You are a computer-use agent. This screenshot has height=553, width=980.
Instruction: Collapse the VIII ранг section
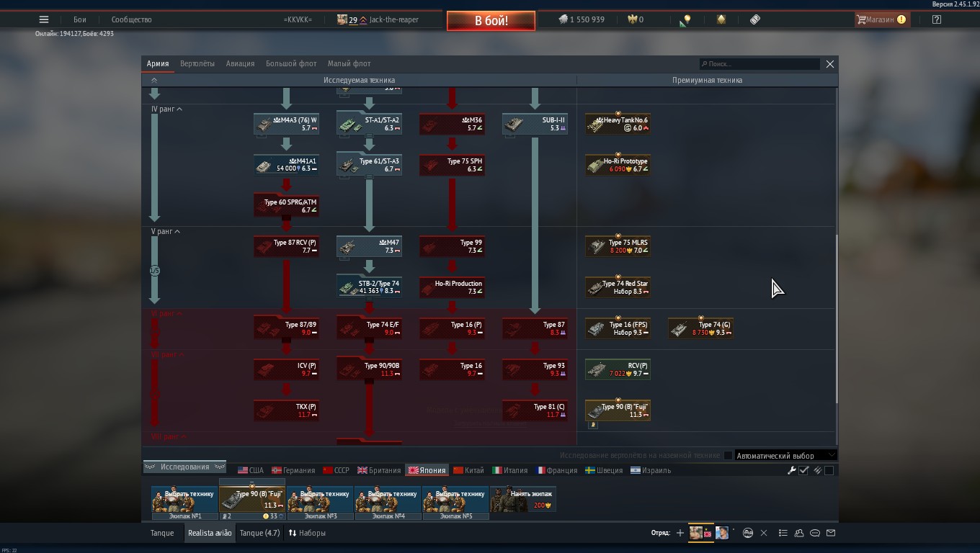coord(169,437)
